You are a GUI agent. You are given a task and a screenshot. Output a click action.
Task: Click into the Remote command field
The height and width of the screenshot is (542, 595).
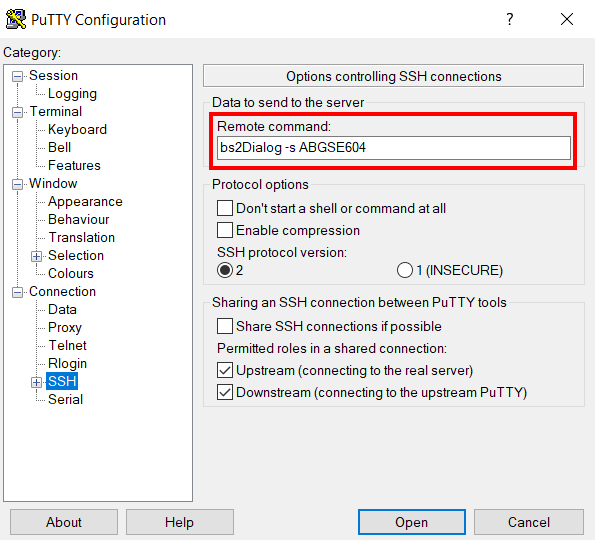tap(394, 148)
